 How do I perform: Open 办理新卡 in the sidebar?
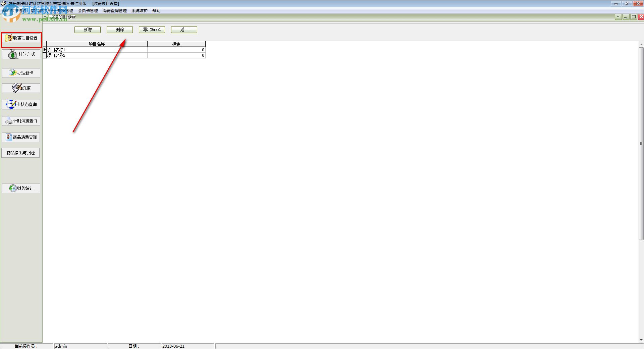(21, 73)
